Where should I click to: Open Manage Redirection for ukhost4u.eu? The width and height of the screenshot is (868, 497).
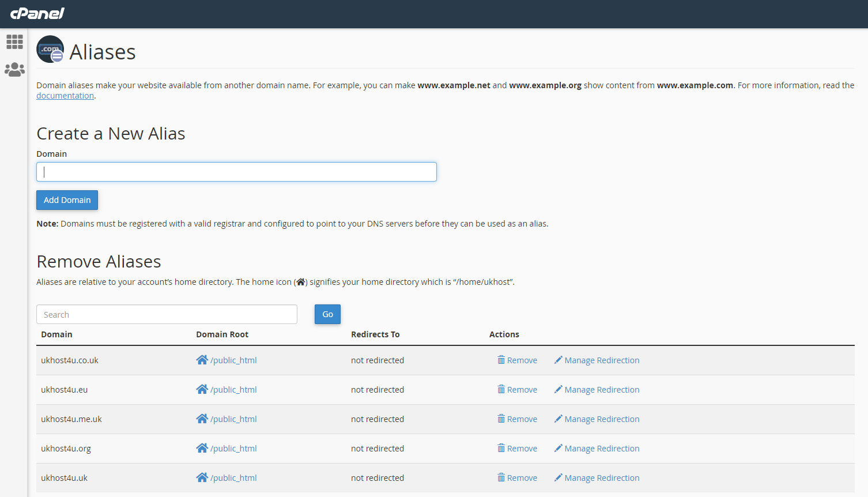pyautogui.click(x=602, y=389)
